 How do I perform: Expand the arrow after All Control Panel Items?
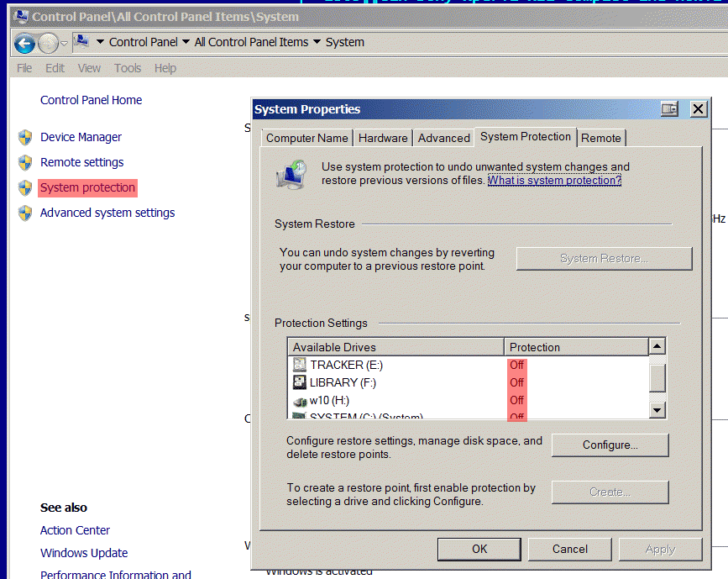tap(317, 42)
